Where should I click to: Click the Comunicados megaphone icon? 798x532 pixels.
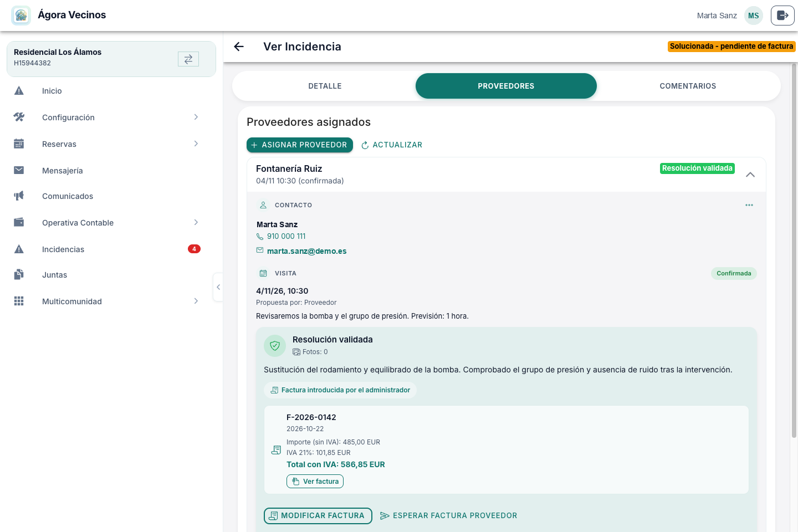click(x=19, y=196)
